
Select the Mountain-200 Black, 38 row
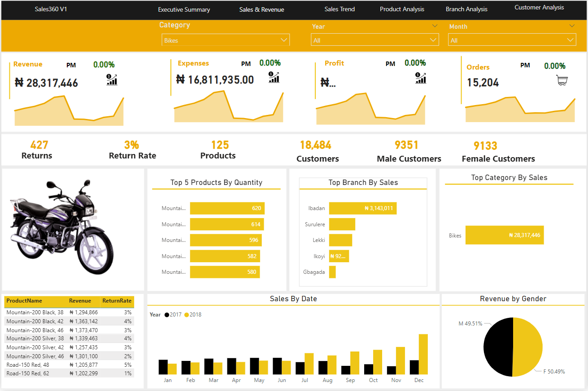pyautogui.click(x=70, y=312)
